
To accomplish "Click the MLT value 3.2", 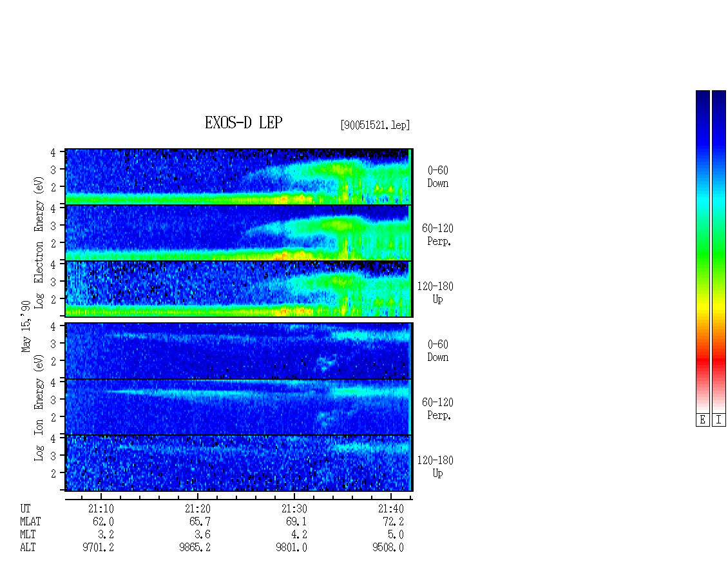I will coord(106,535).
